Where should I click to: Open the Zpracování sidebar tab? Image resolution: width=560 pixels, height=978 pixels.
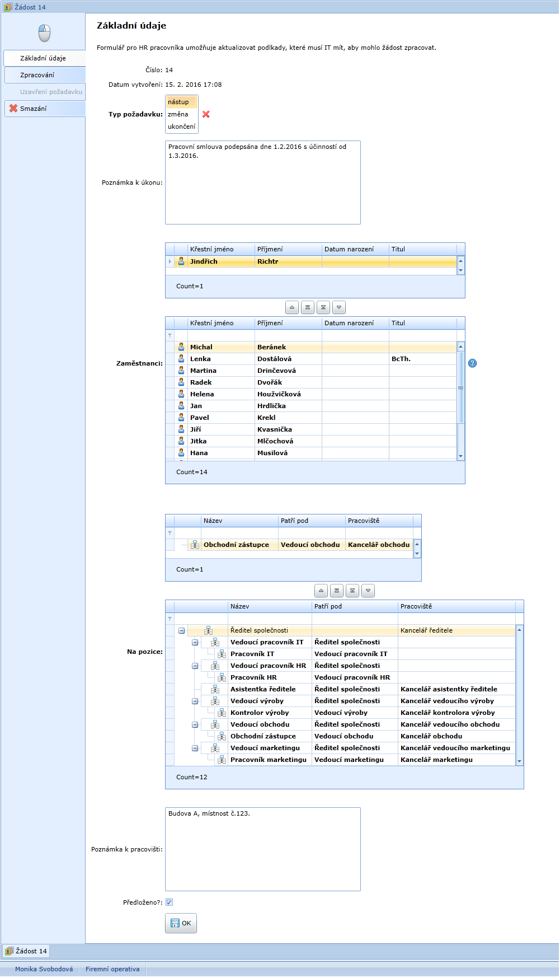tap(37, 75)
